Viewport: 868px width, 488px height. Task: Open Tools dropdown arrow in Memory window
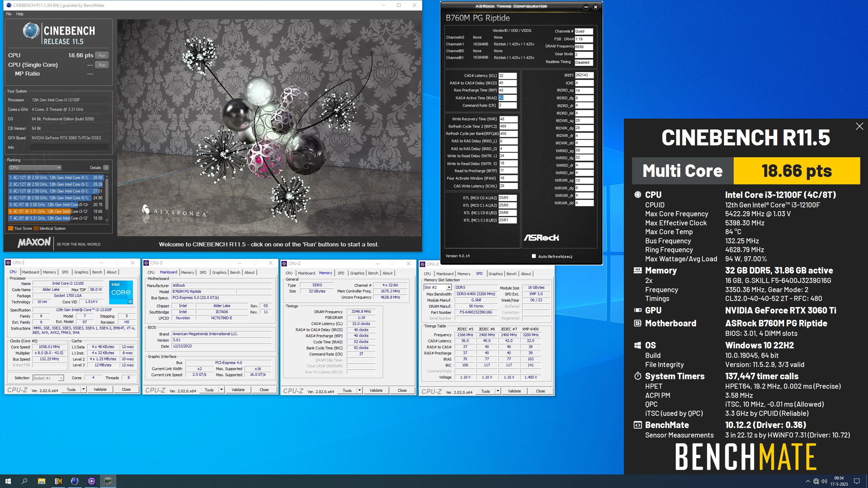pyautogui.click(x=359, y=390)
